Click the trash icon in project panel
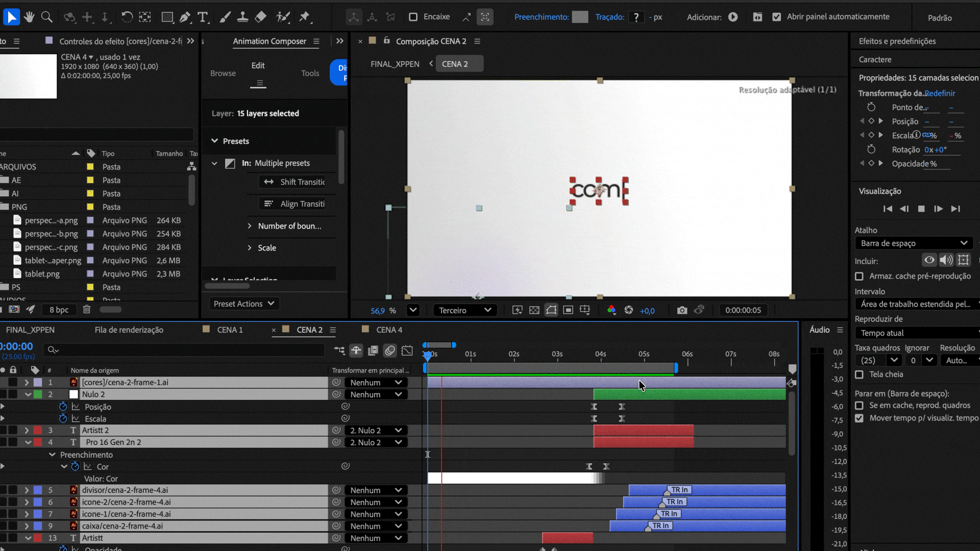Viewport: 980px width, 551px height. pos(87,309)
